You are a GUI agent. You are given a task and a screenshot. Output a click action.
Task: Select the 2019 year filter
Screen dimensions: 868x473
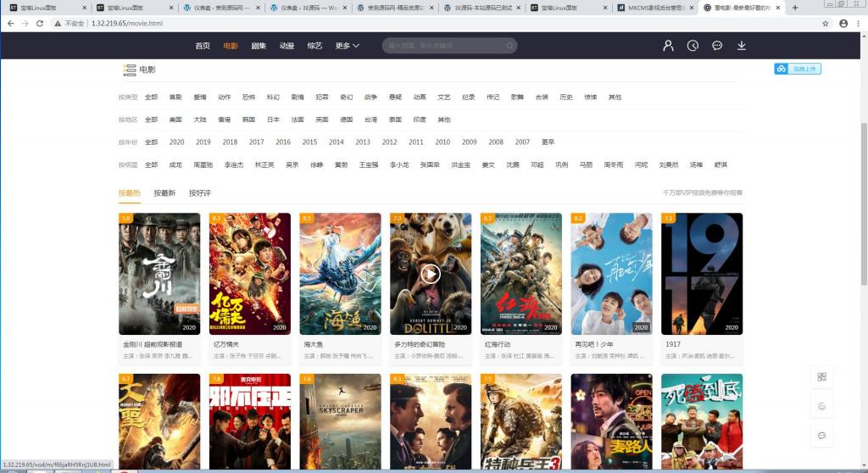click(x=203, y=142)
